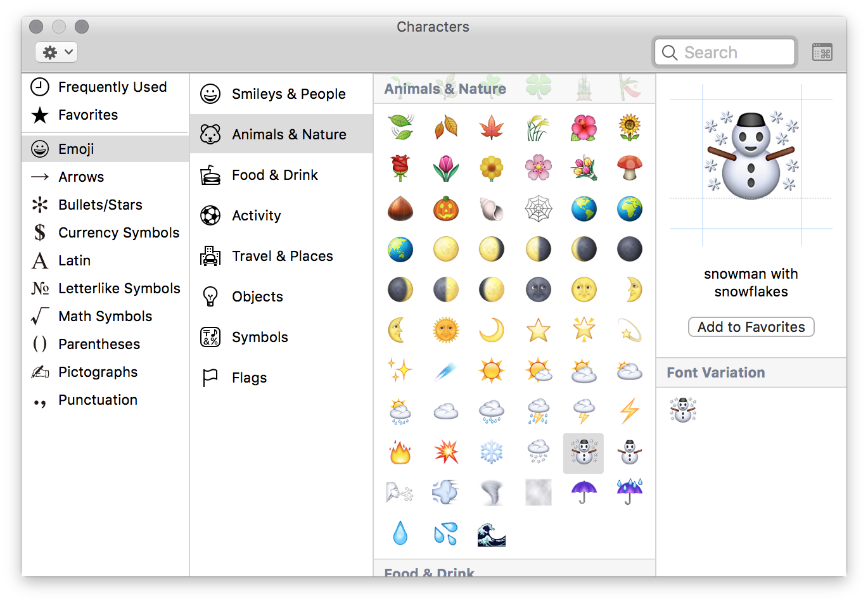The width and height of the screenshot is (868, 603).
Task: Choose Arrows in the sidebar
Action: tap(105, 177)
